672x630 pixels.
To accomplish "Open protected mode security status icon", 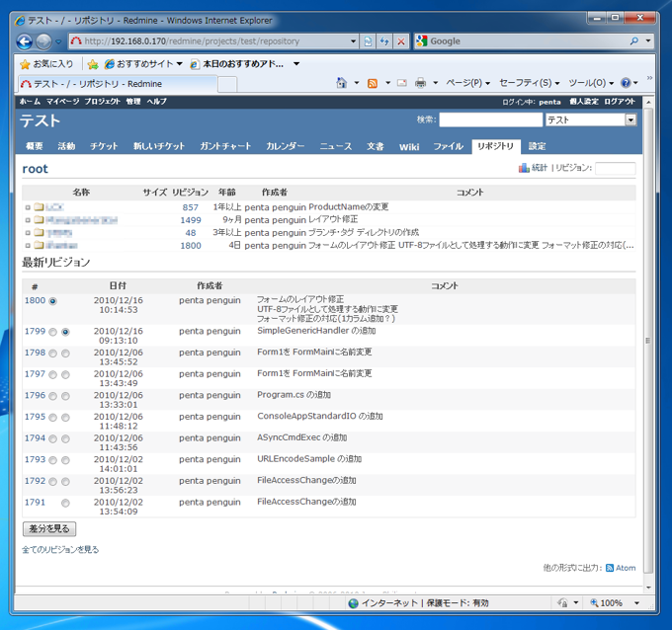I will click(x=562, y=603).
